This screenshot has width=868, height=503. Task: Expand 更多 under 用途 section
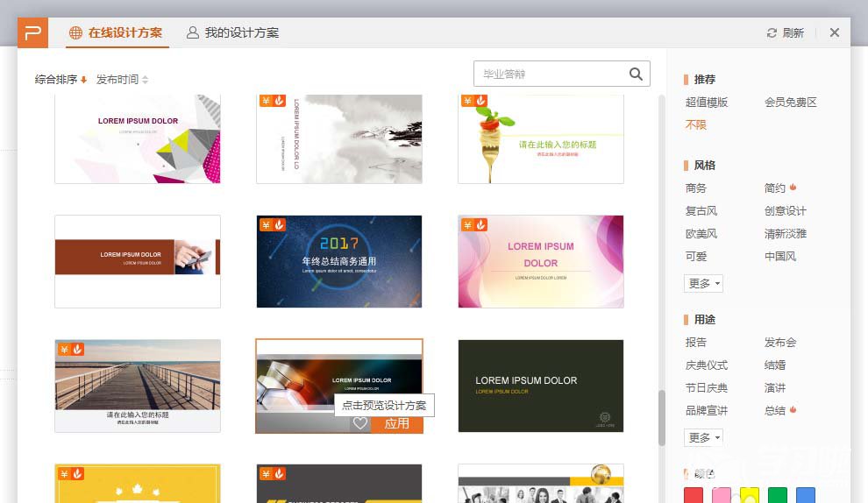tap(703, 437)
